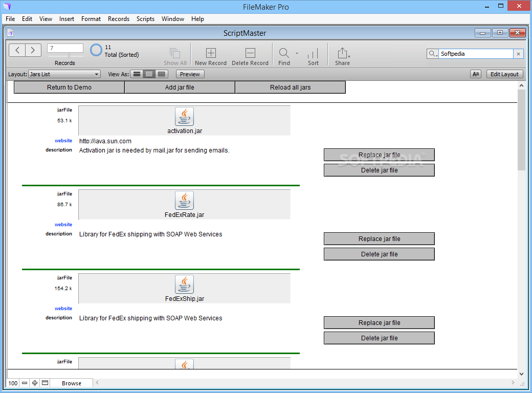Click Return to Demo button
The height and width of the screenshot is (393, 532).
pyautogui.click(x=69, y=87)
